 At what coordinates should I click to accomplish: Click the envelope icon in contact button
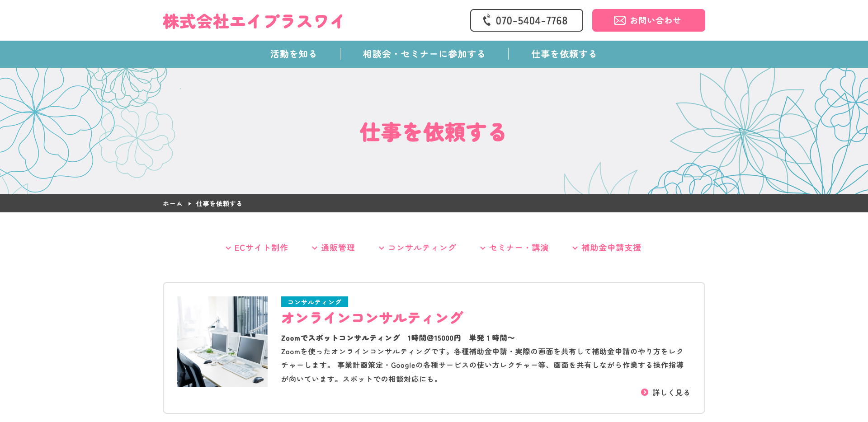(619, 20)
